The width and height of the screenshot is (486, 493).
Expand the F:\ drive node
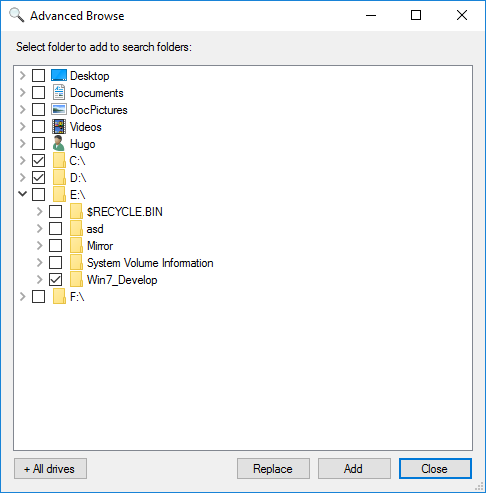click(x=22, y=296)
